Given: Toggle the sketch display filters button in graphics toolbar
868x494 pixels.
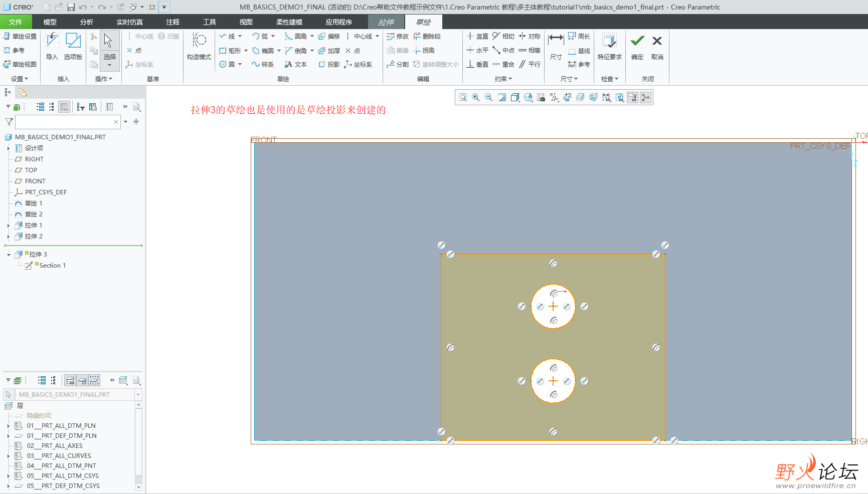Looking at the screenshot, I should pyautogui.click(x=633, y=97).
